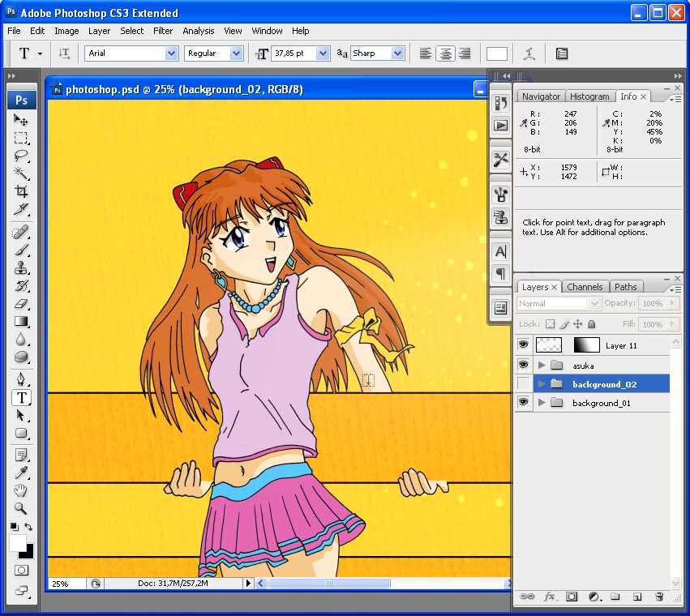690x616 pixels.
Task: Select the Gradient tool
Action: pos(21,321)
